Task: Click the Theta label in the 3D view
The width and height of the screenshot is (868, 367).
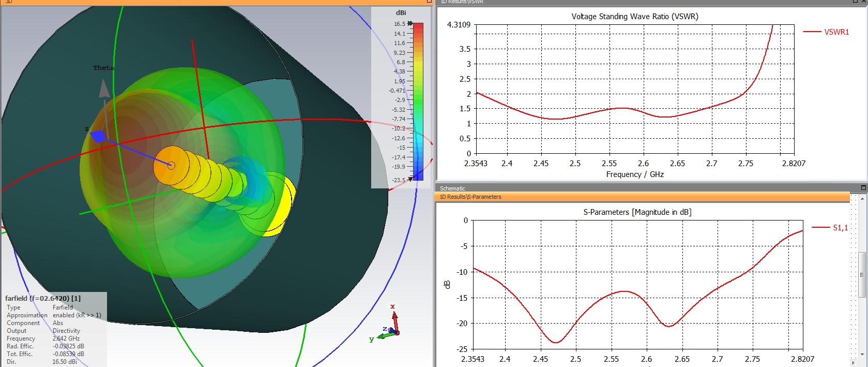Action: tap(104, 68)
